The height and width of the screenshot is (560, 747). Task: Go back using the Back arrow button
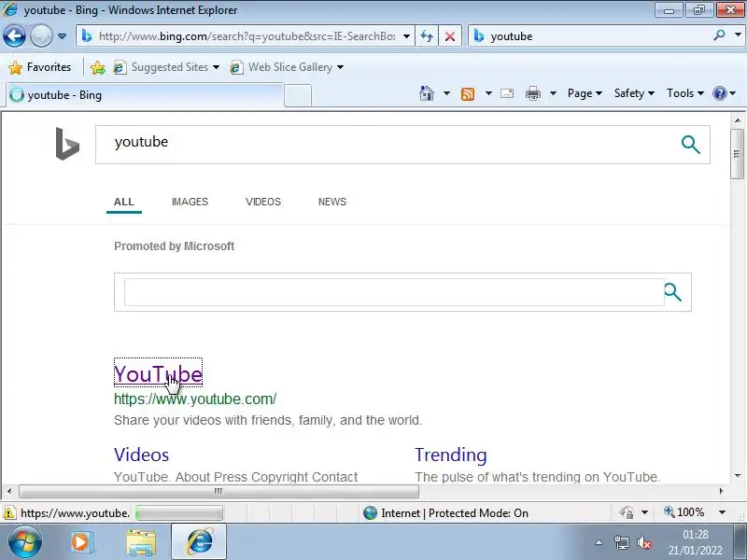[14, 36]
